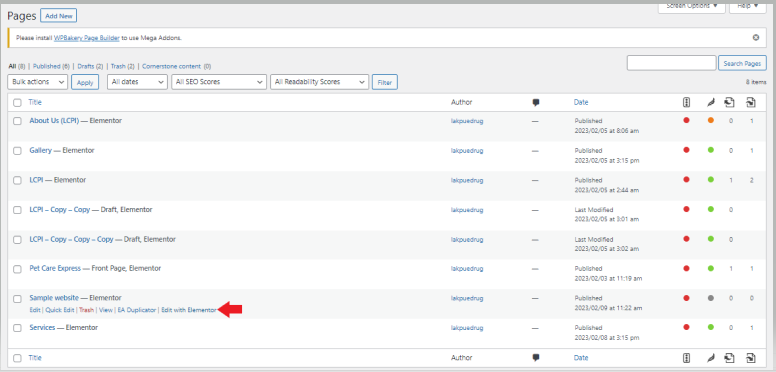The image size is (776, 372).
Task: Click the incoming links icon in footer row
Action: pyautogui.click(x=751, y=358)
